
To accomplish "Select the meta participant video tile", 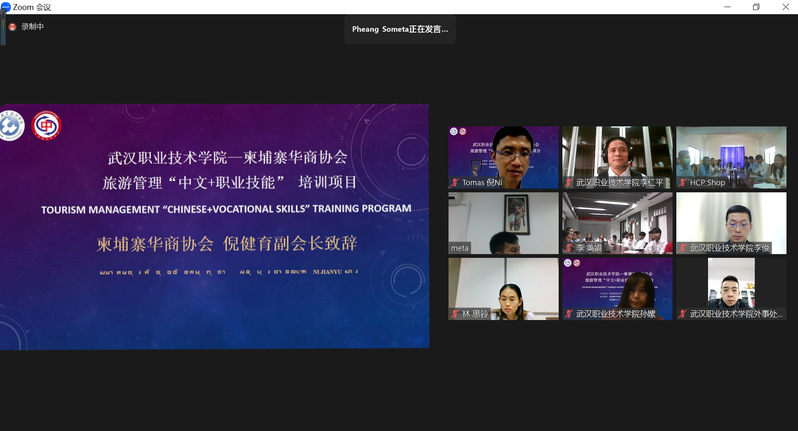I will (503, 221).
